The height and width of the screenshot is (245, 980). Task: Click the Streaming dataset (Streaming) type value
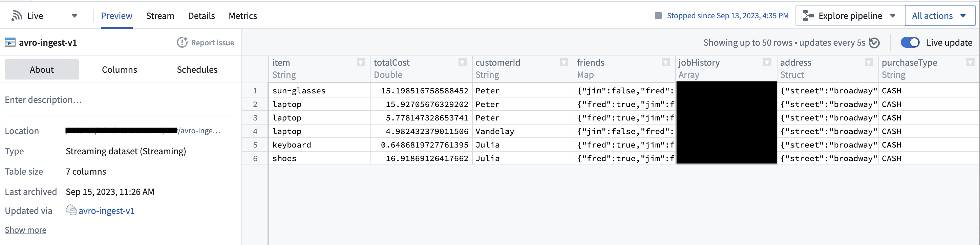(126, 151)
